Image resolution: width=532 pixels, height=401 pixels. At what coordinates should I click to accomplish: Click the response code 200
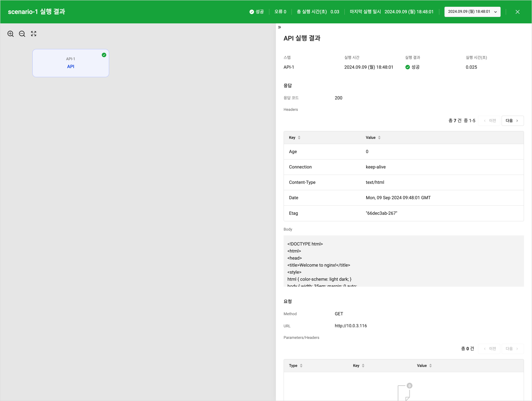339,98
